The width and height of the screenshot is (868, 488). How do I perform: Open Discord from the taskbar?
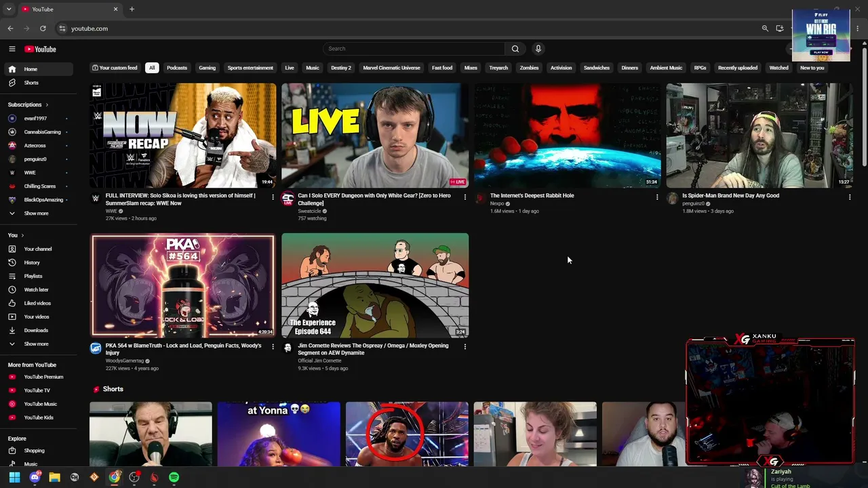click(x=35, y=477)
